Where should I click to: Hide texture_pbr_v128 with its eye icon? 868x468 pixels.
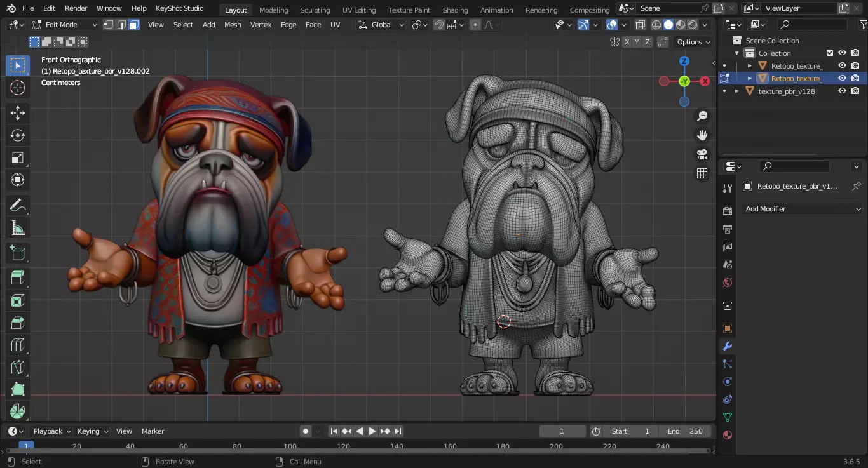click(x=842, y=91)
